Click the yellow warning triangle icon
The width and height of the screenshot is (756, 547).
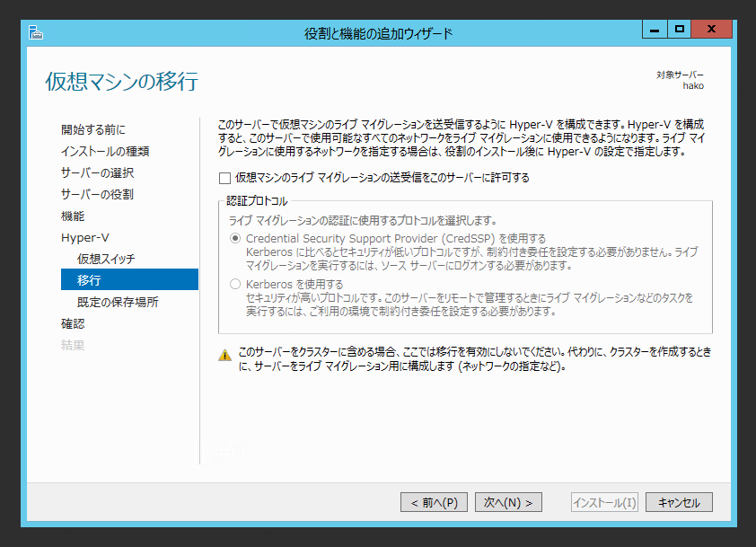(224, 356)
